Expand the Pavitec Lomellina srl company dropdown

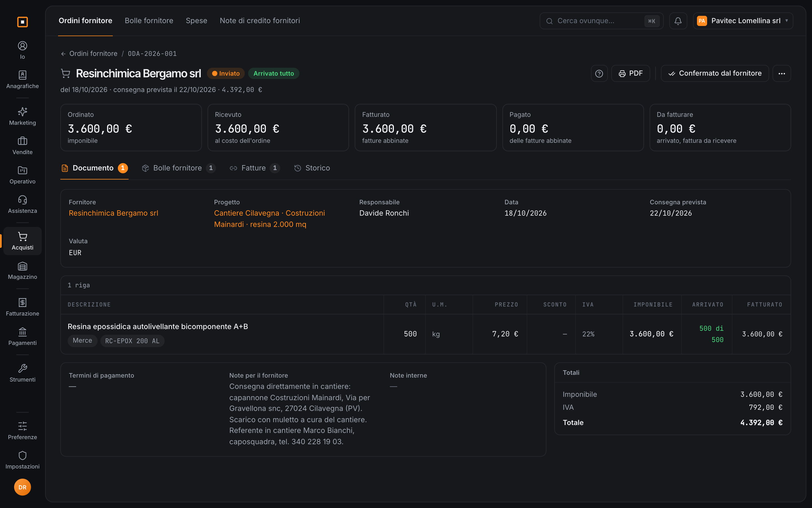coord(743,21)
